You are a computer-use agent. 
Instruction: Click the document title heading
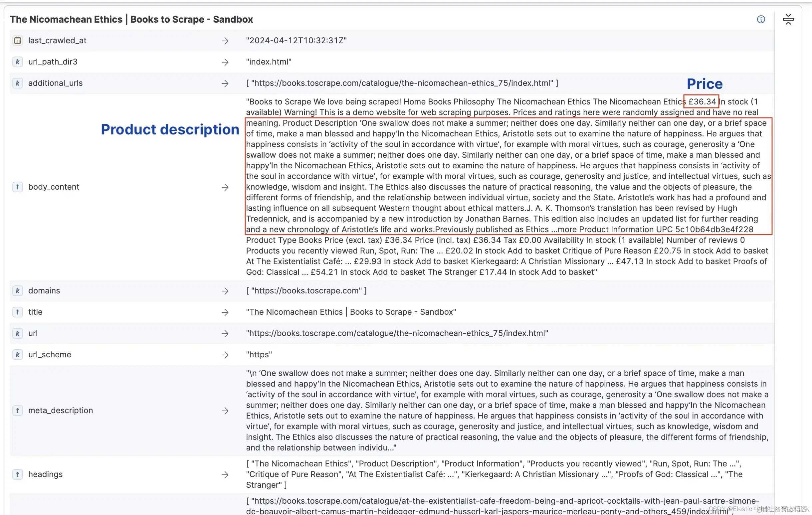pyautogui.click(x=131, y=19)
